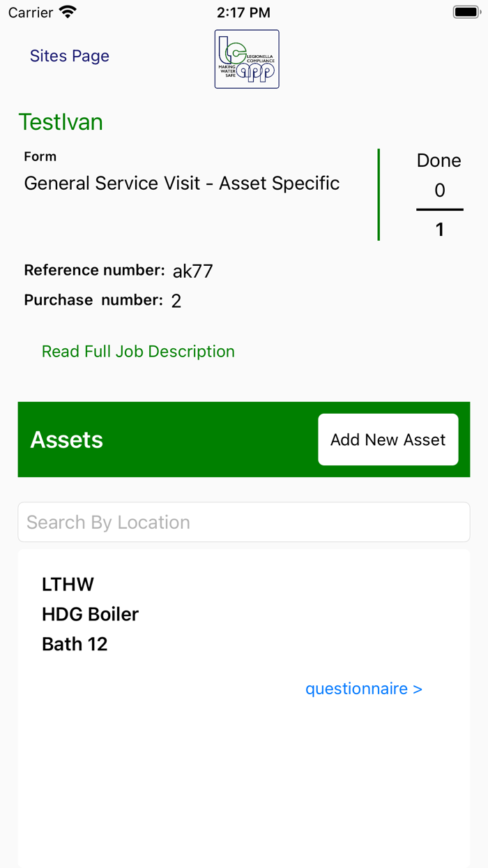Image resolution: width=488 pixels, height=868 pixels.
Task: Click the green divider next to Done counter
Action: [x=379, y=195]
